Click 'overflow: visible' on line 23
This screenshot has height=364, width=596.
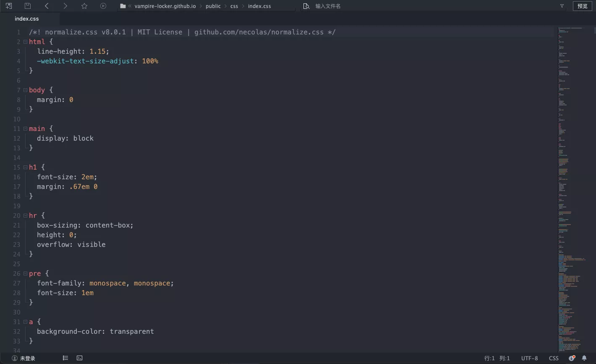(x=71, y=244)
